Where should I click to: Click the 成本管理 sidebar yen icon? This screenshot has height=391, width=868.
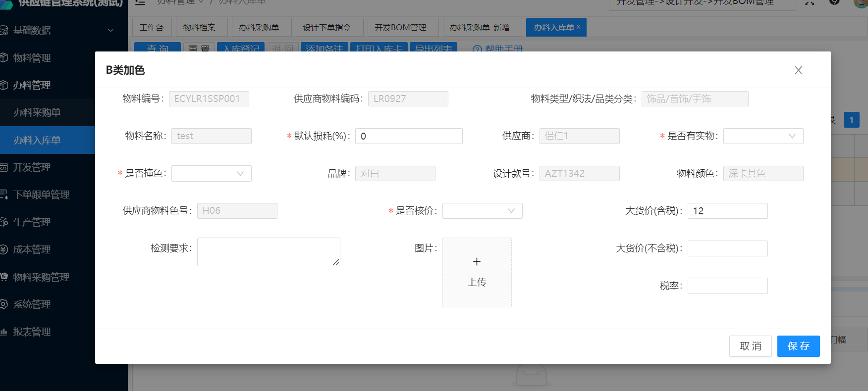click(4, 249)
